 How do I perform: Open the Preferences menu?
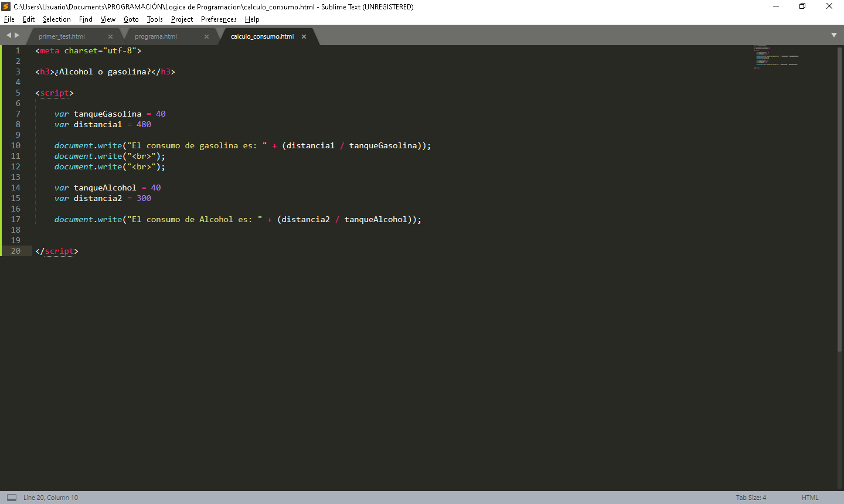pos(219,19)
